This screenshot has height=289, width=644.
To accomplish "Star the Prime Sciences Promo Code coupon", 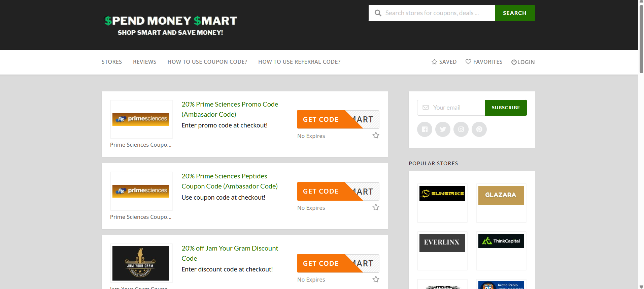I will pos(376,136).
